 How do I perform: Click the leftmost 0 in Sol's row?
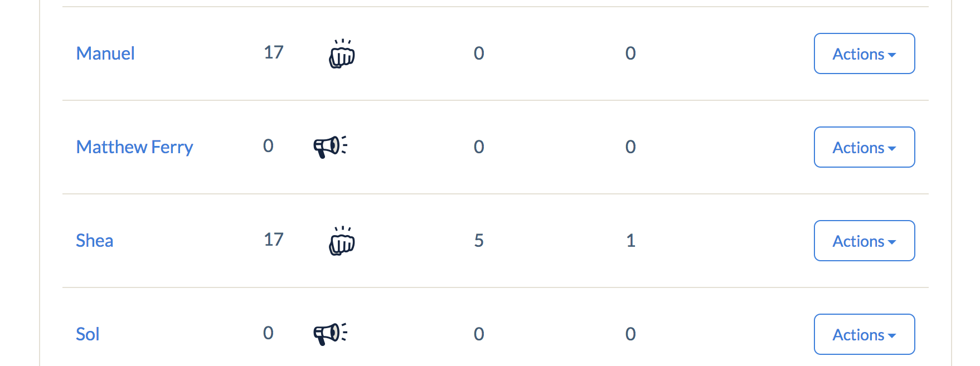point(268,333)
